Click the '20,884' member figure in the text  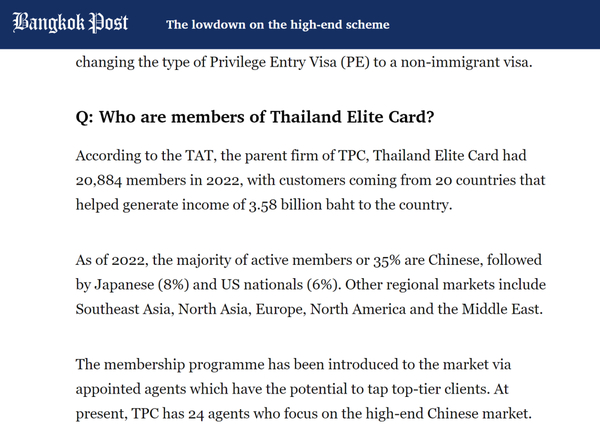click(x=98, y=180)
